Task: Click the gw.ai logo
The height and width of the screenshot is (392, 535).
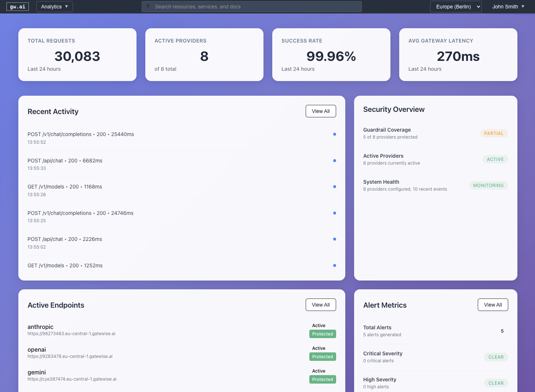Action: (17, 6)
